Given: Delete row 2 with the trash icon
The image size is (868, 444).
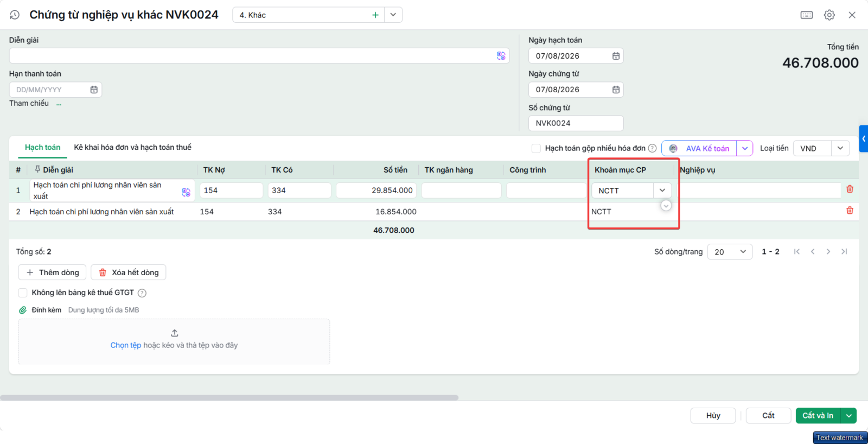Looking at the screenshot, I should tap(850, 211).
